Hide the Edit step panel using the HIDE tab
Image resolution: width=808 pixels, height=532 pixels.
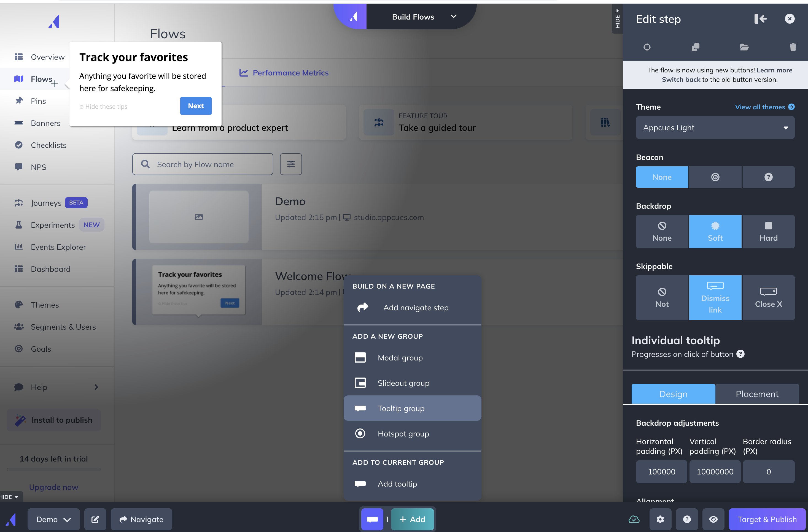pyautogui.click(x=617, y=19)
